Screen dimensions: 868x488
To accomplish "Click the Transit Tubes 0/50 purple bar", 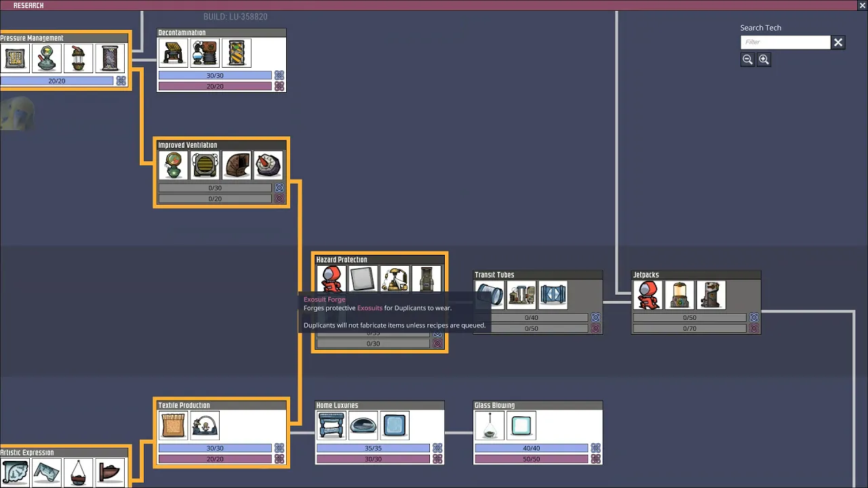I will pos(532,328).
